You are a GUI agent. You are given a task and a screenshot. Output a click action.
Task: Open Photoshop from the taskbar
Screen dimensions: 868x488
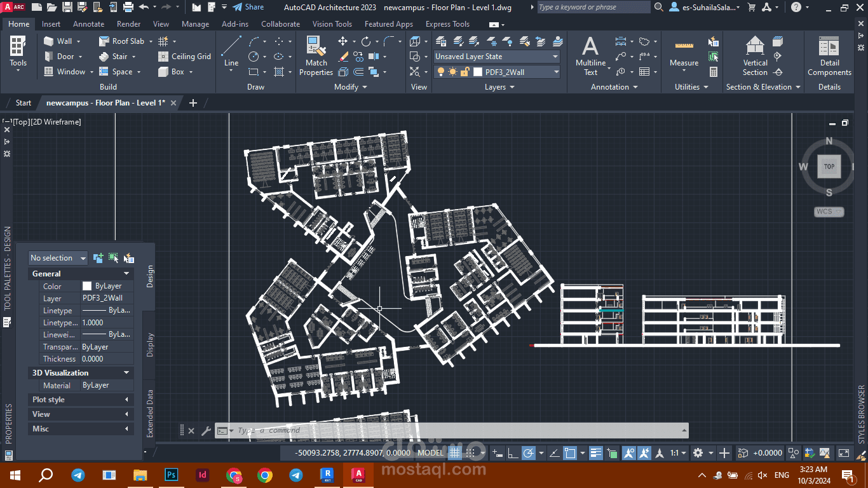click(172, 475)
